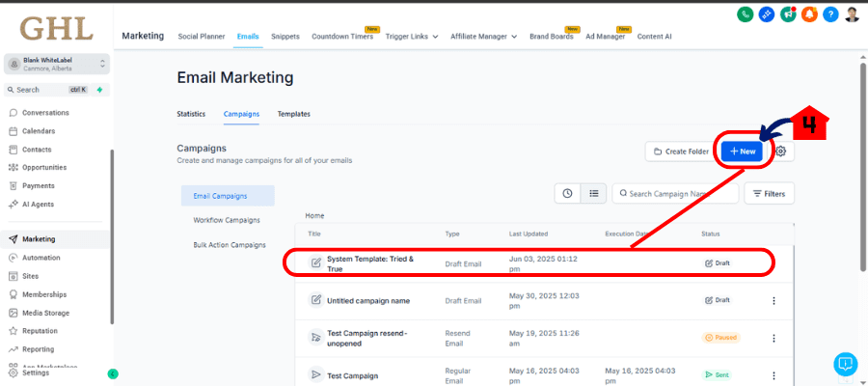This screenshot has width=868, height=386.
Task: Click resend icon of Test Campaign resend-unopened
Action: (x=315, y=337)
